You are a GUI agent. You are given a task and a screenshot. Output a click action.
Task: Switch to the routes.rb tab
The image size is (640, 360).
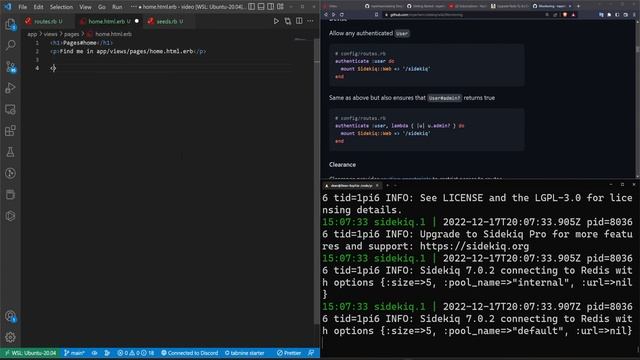click(x=48, y=21)
